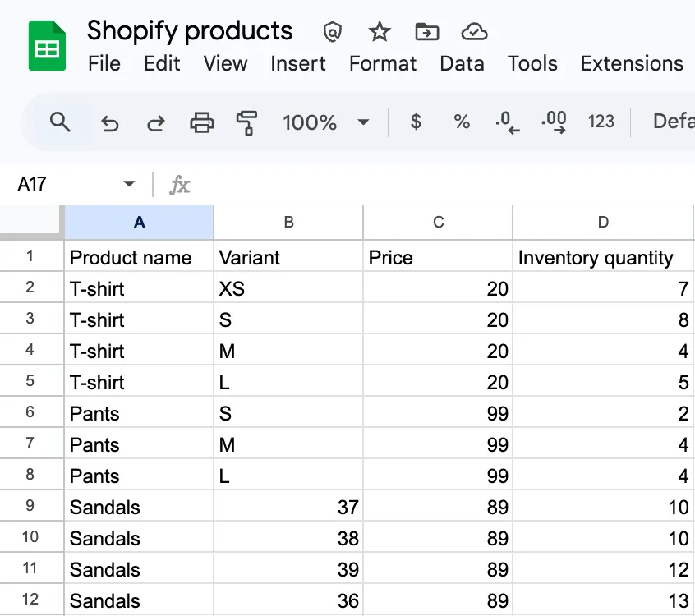Click the Shopify products title
This screenshot has width=695, height=616.
click(190, 31)
